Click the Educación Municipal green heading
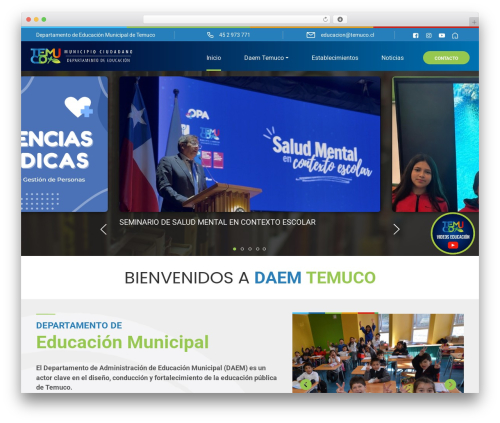 pos(122,342)
